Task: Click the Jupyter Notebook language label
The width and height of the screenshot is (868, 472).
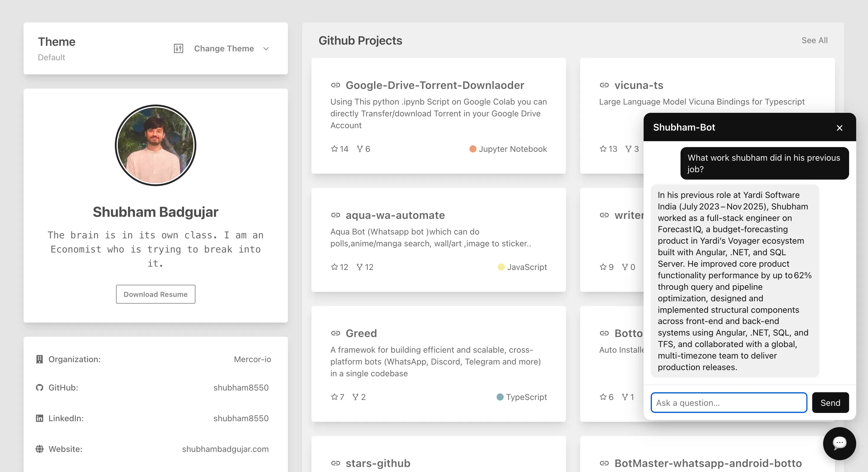Action: 513,149
